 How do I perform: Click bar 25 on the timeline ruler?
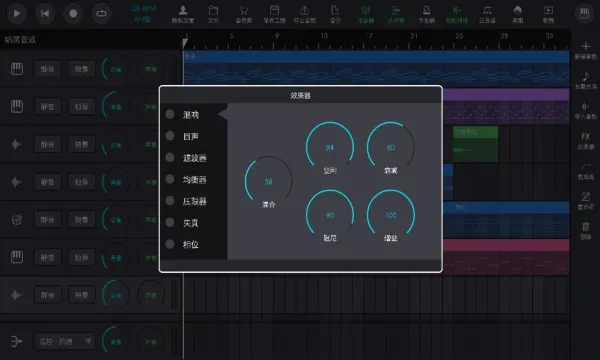click(x=459, y=36)
